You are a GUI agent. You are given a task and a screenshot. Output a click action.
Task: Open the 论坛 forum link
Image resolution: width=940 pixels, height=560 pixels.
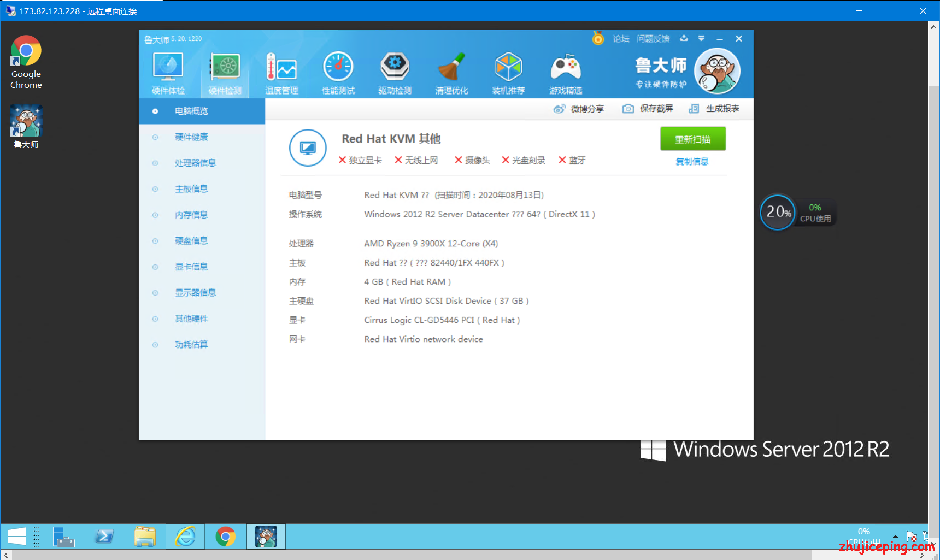click(621, 39)
